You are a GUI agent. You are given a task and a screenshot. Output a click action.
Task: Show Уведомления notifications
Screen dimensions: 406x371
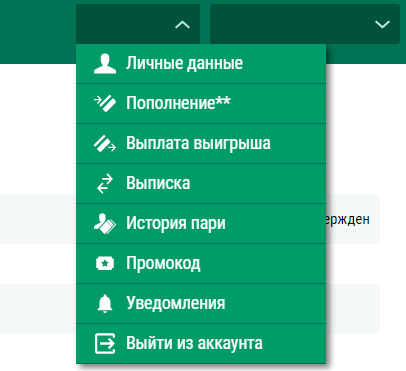(x=201, y=304)
